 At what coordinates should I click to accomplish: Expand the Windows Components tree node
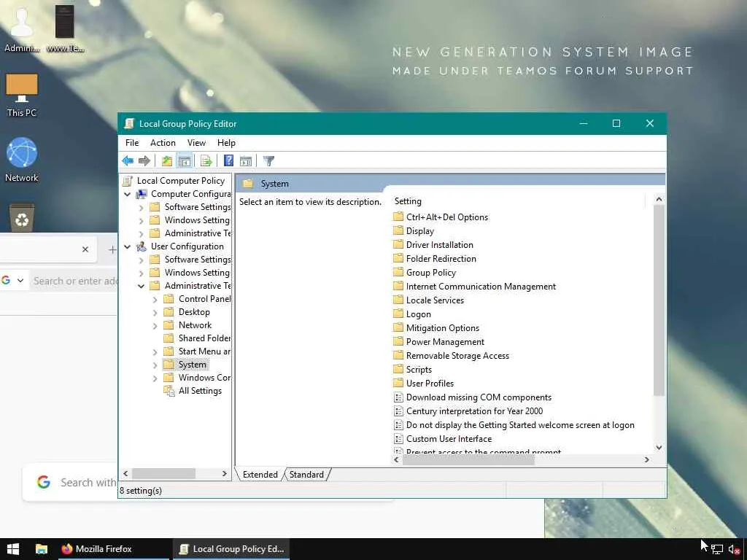tap(155, 378)
